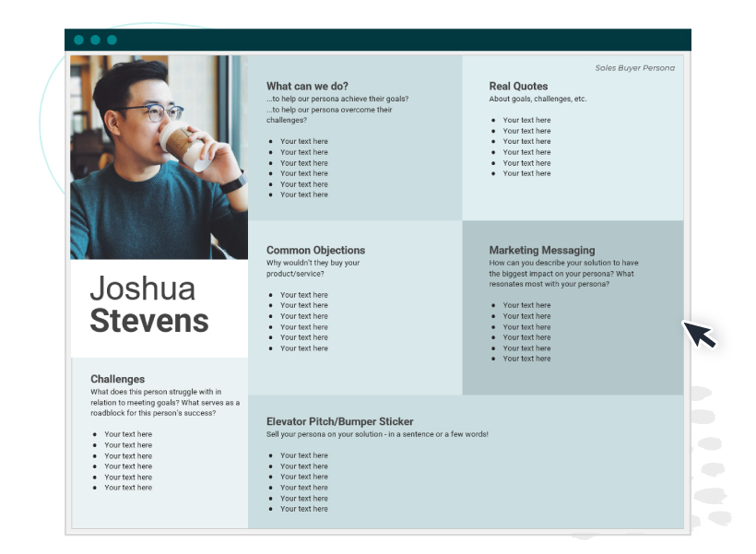
Task: Click last 'Your text here' under Marketing Messaging
Action: pyautogui.click(x=526, y=359)
